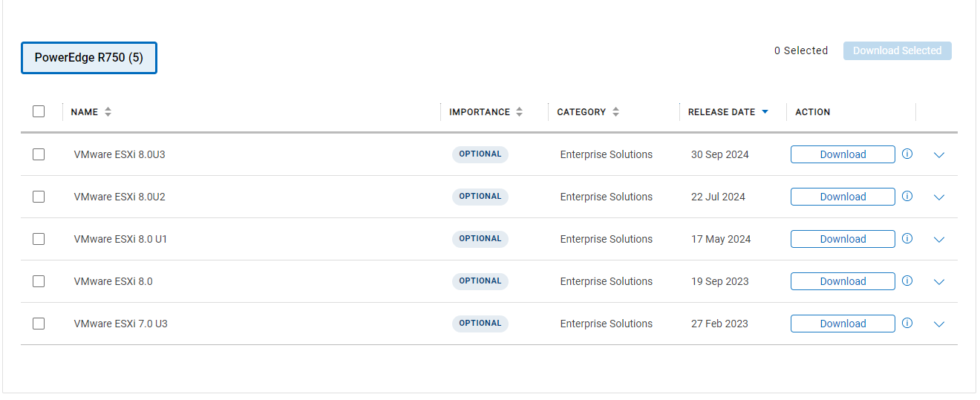The image size is (980, 400).
Task: Sort by Category column arrows
Action: (x=616, y=112)
